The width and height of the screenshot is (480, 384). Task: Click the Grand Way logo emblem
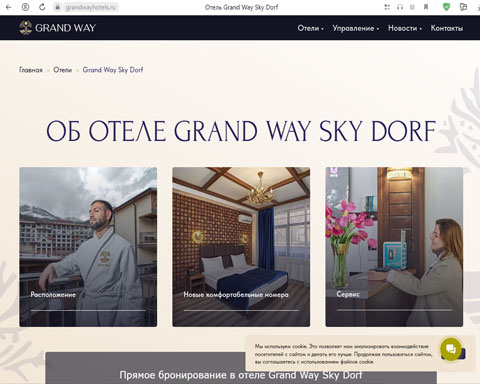(x=25, y=28)
